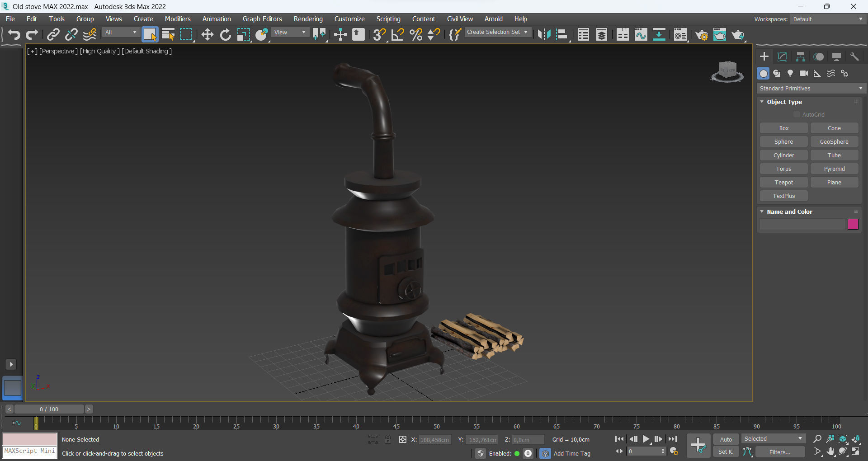The width and height of the screenshot is (868, 461).
Task: Open the Motion panel tab
Action: tap(818, 56)
